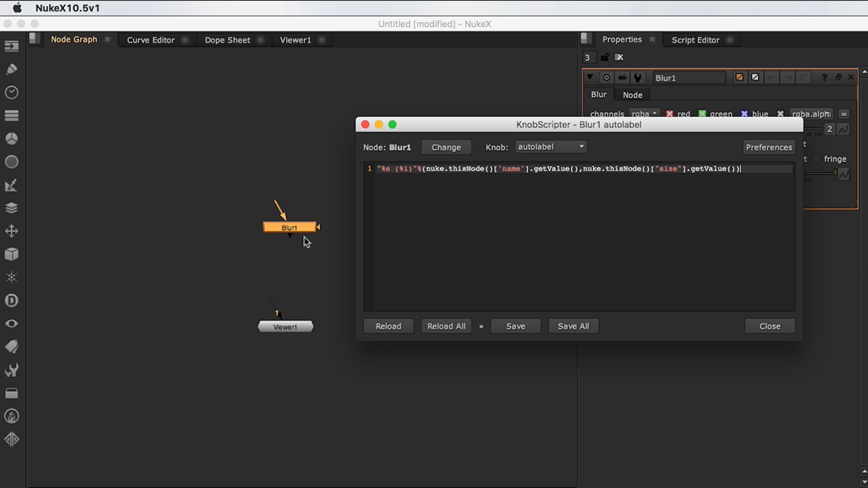
Task: Open the Merge nodes layers icon
Action: point(12,208)
